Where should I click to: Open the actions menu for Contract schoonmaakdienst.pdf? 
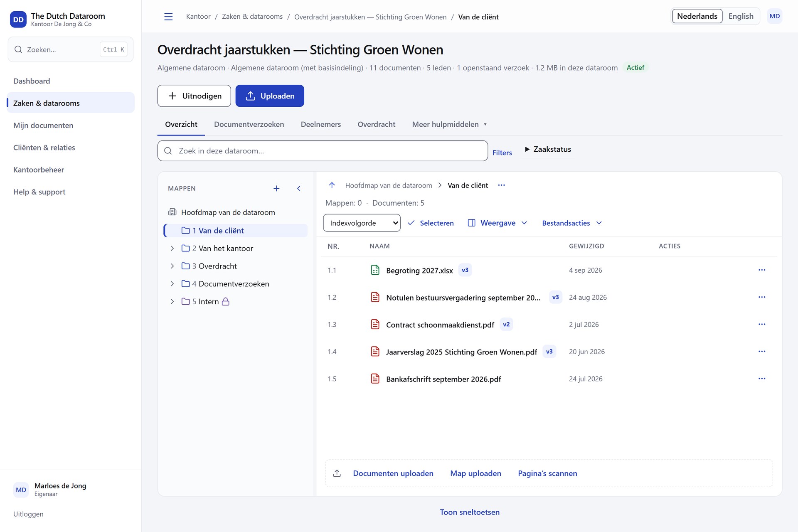click(x=762, y=324)
